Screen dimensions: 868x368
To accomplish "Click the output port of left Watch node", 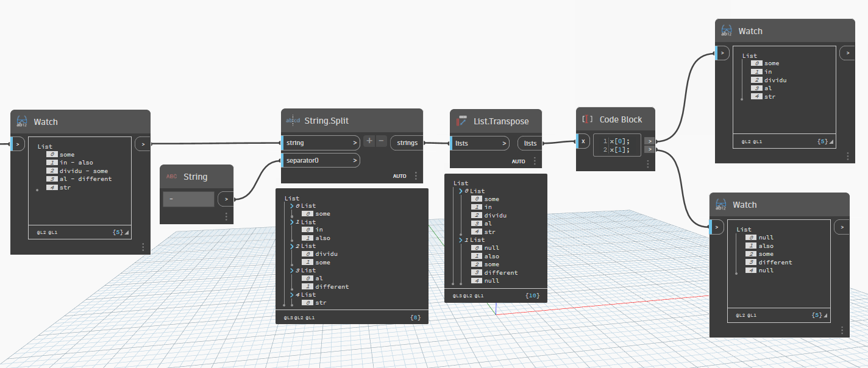I will coord(143,144).
